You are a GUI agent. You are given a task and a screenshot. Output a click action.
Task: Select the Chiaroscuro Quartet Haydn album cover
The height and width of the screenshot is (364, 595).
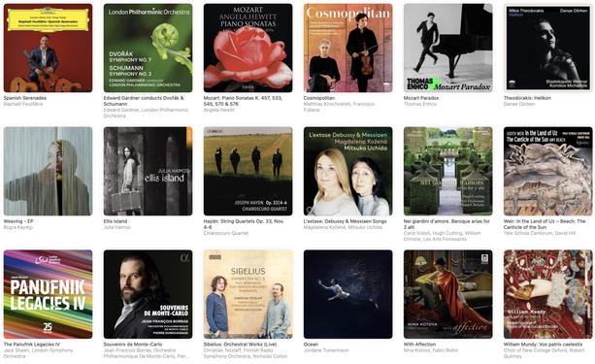[248, 171]
